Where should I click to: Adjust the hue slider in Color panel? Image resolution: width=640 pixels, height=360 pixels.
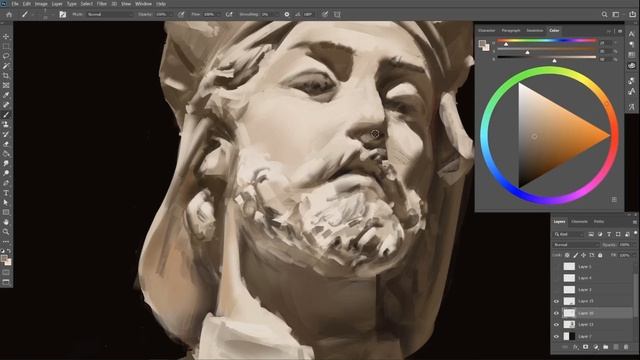[x=547, y=41]
